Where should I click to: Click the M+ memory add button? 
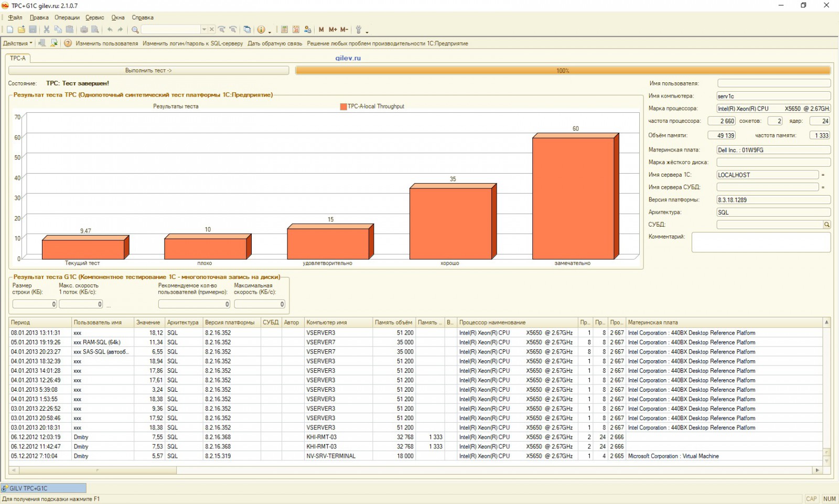[x=332, y=30]
